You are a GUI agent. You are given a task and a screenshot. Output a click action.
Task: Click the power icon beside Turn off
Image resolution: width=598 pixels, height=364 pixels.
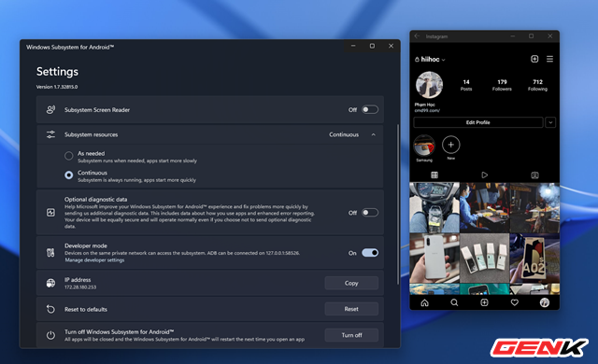[x=50, y=335]
